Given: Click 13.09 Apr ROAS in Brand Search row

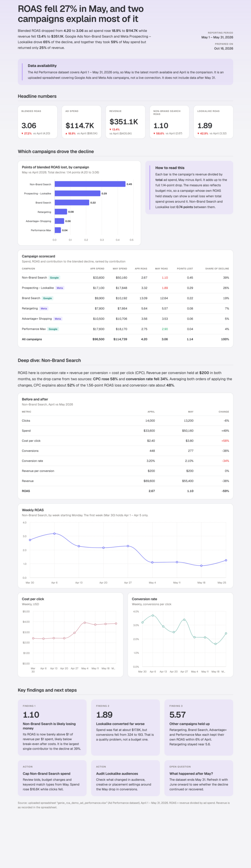Looking at the screenshot, I should pos(143,298).
